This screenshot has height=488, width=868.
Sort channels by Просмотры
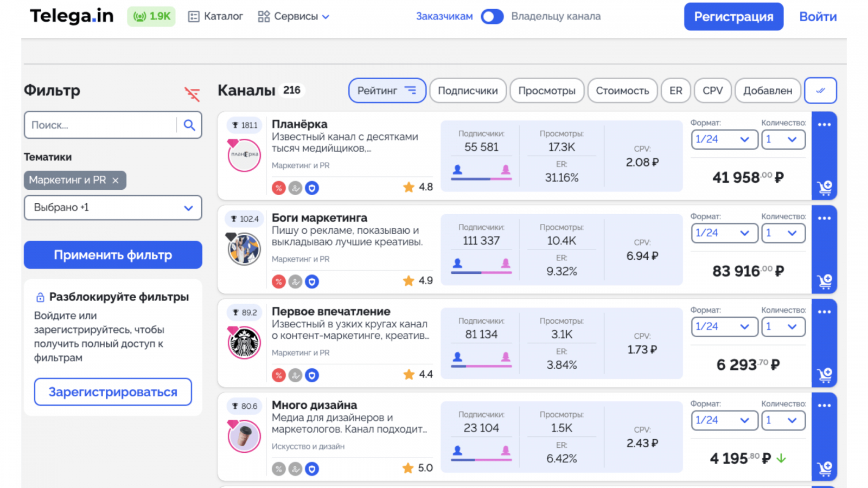(x=547, y=91)
